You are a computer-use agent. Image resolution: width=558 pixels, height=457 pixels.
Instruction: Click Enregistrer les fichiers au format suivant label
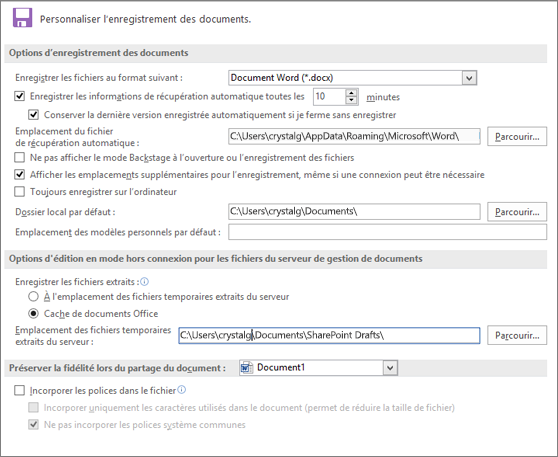pos(99,78)
